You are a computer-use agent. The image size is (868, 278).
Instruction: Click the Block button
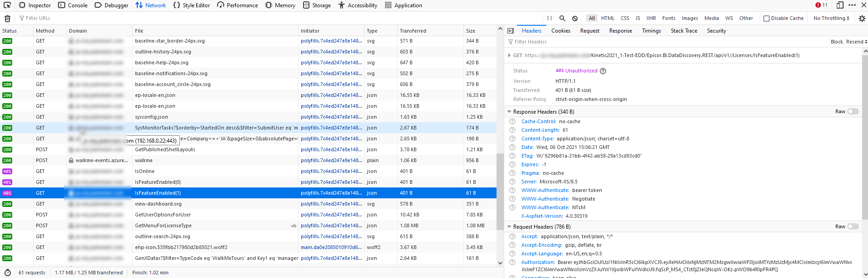point(837,42)
